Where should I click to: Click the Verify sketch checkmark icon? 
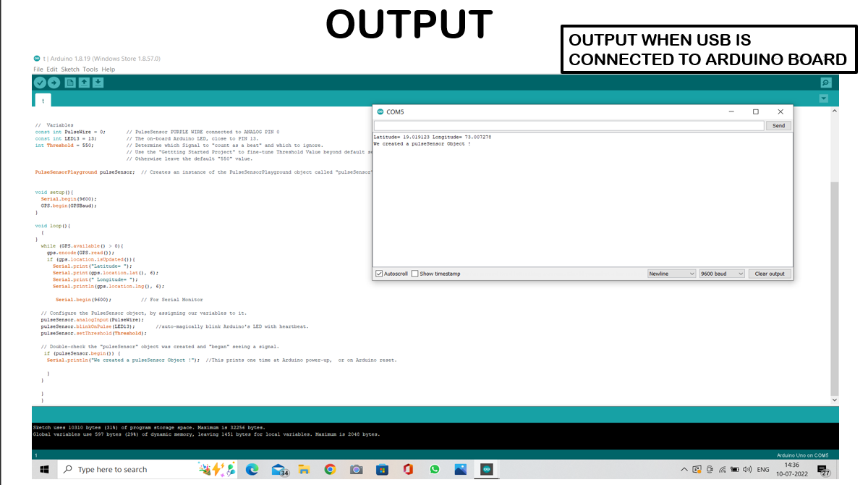coord(40,83)
